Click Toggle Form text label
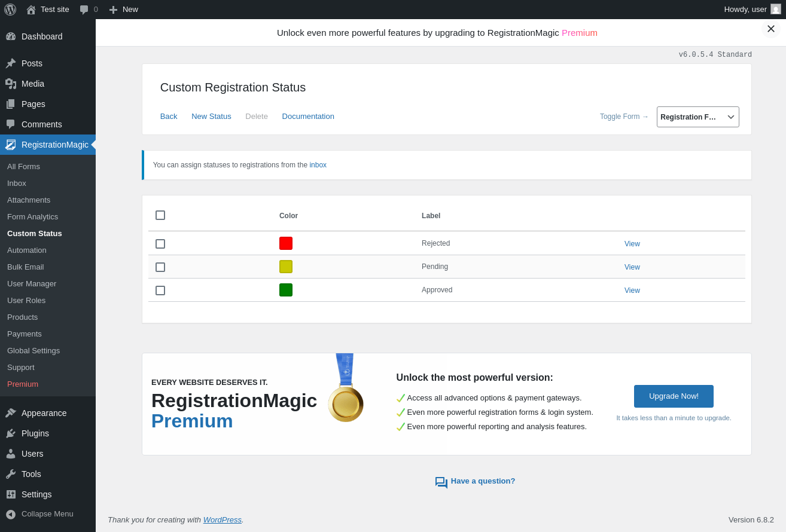 pyautogui.click(x=624, y=117)
